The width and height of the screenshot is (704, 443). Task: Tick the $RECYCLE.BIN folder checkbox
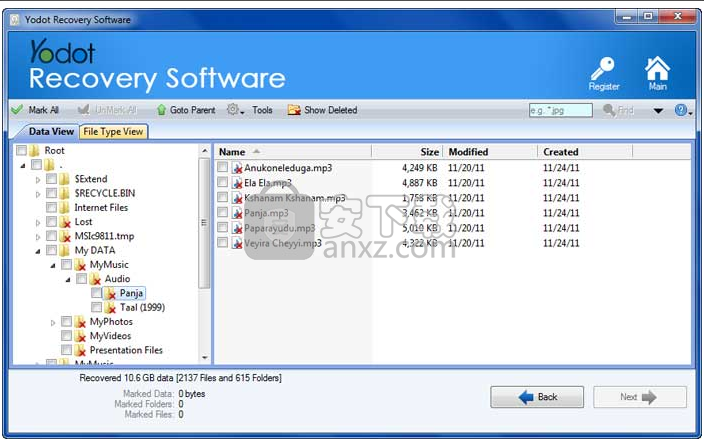[x=52, y=193]
